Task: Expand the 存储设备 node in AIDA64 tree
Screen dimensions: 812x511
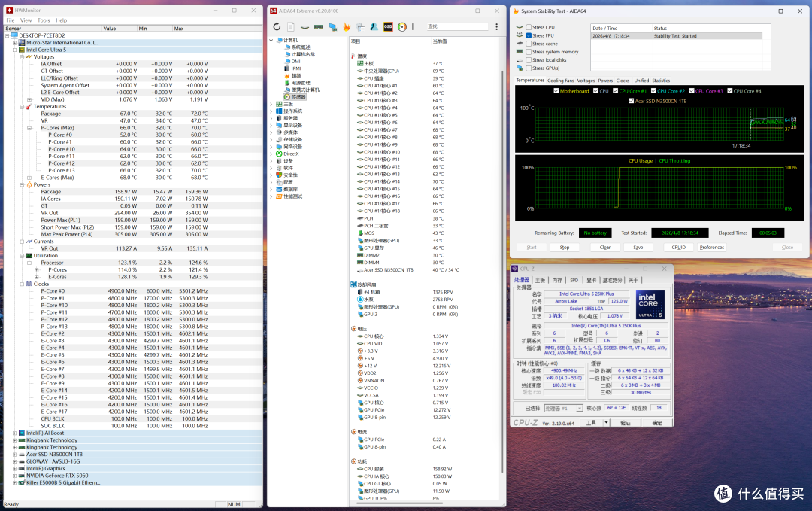Action: 271,139
